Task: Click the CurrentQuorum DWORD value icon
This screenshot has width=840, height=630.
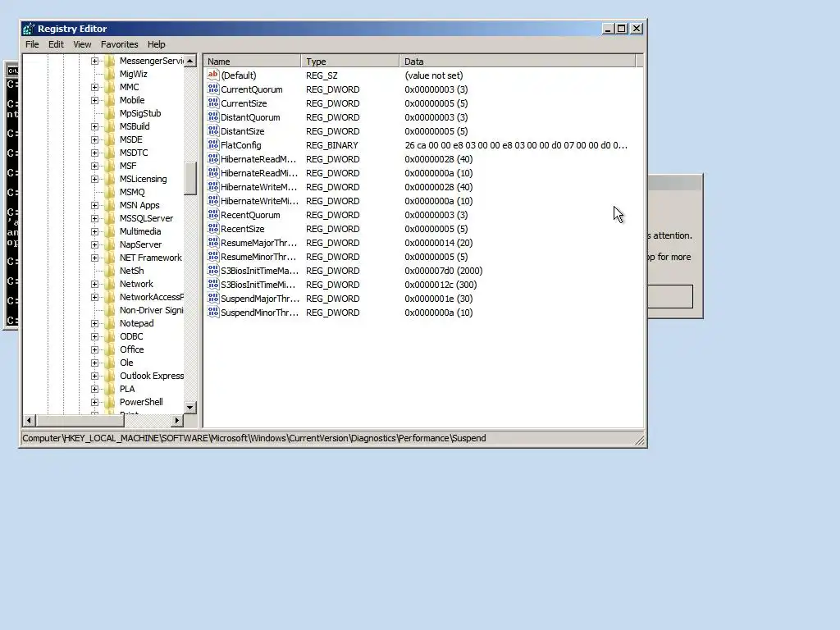Action: pyautogui.click(x=213, y=89)
